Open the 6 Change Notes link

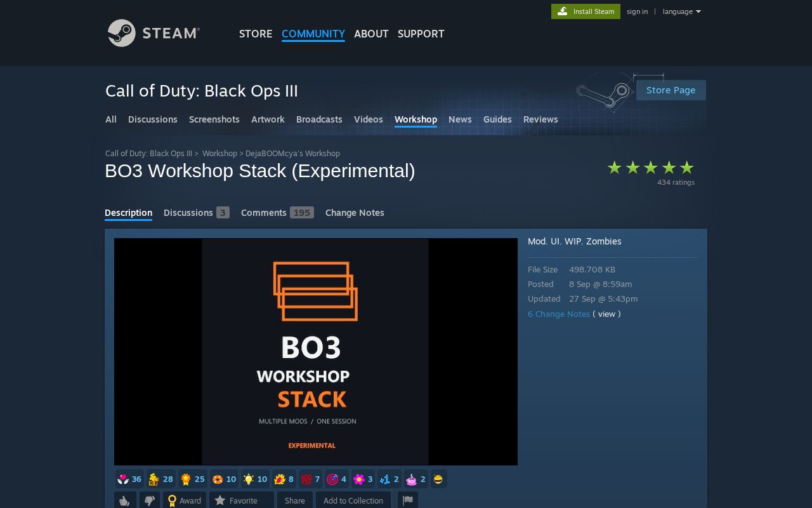click(x=559, y=314)
